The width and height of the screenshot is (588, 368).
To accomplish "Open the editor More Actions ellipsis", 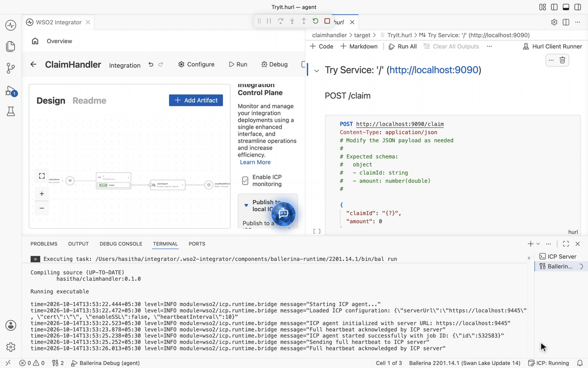I will 578,22.
